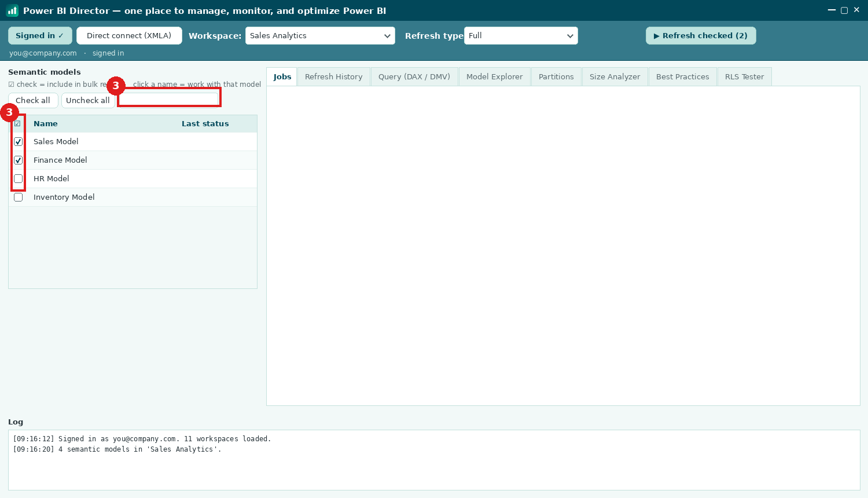Close the Power BI Director window
Image resolution: width=868 pixels, height=498 pixels.
click(856, 10)
